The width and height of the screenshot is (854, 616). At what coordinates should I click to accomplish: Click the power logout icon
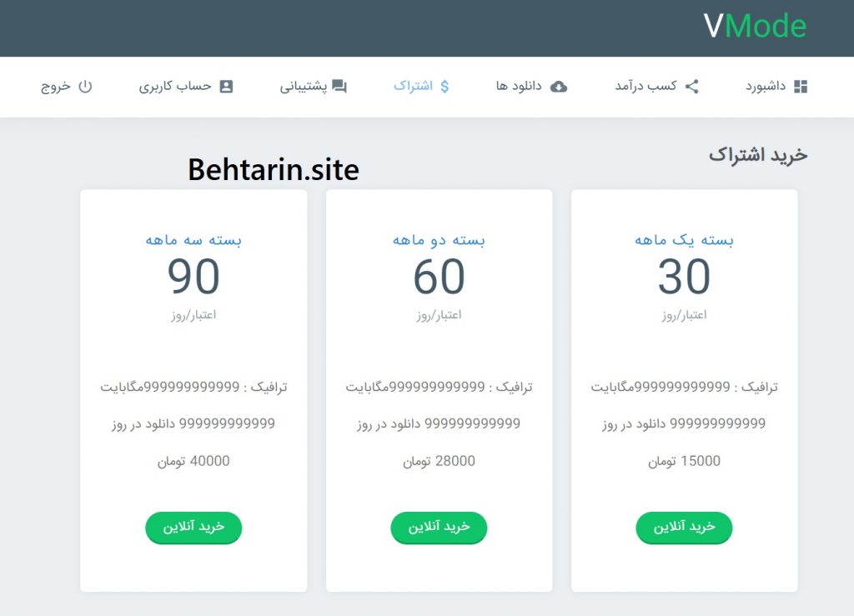pos(86,86)
